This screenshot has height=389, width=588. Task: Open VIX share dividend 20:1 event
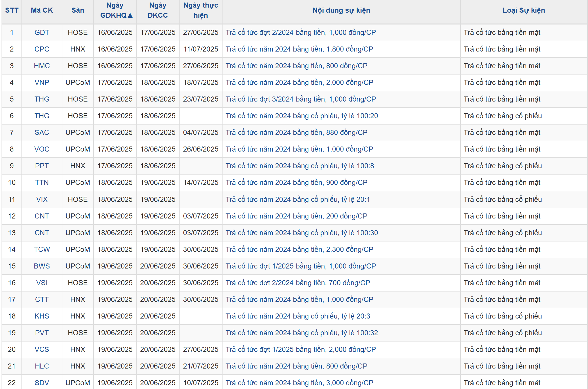pyautogui.click(x=298, y=199)
